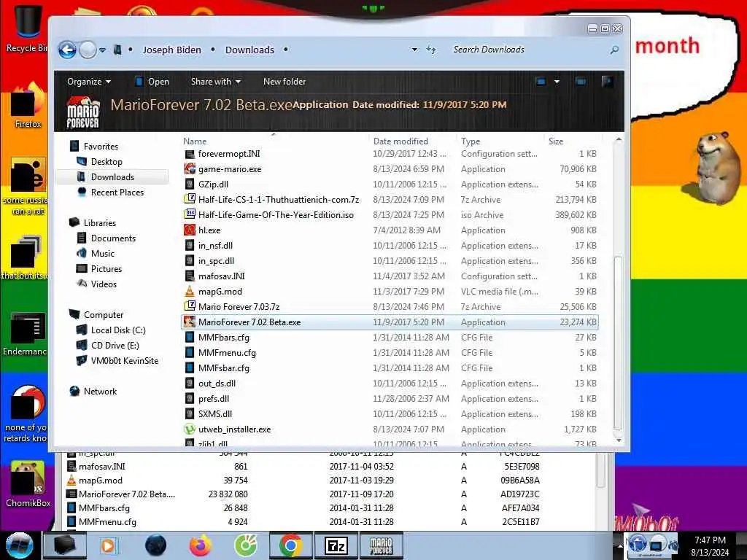Select the game-mario.exe file icon

[190, 168]
